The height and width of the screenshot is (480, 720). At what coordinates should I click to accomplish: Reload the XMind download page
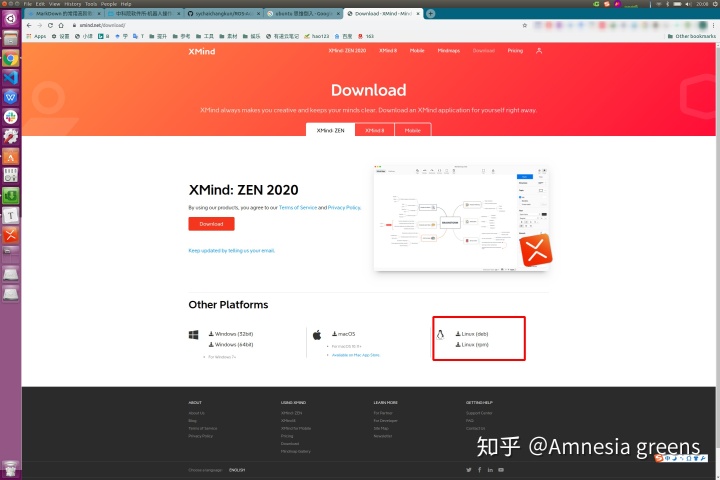(50, 25)
